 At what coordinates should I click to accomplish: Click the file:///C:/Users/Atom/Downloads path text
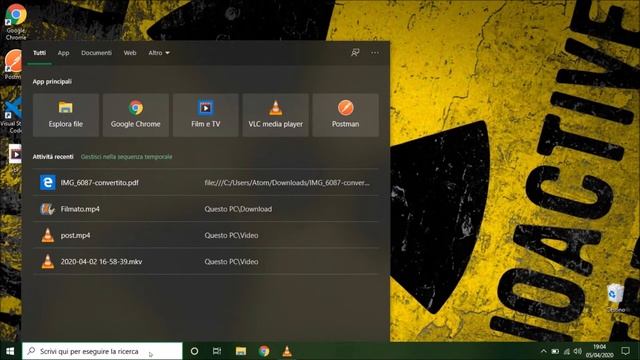click(x=287, y=183)
